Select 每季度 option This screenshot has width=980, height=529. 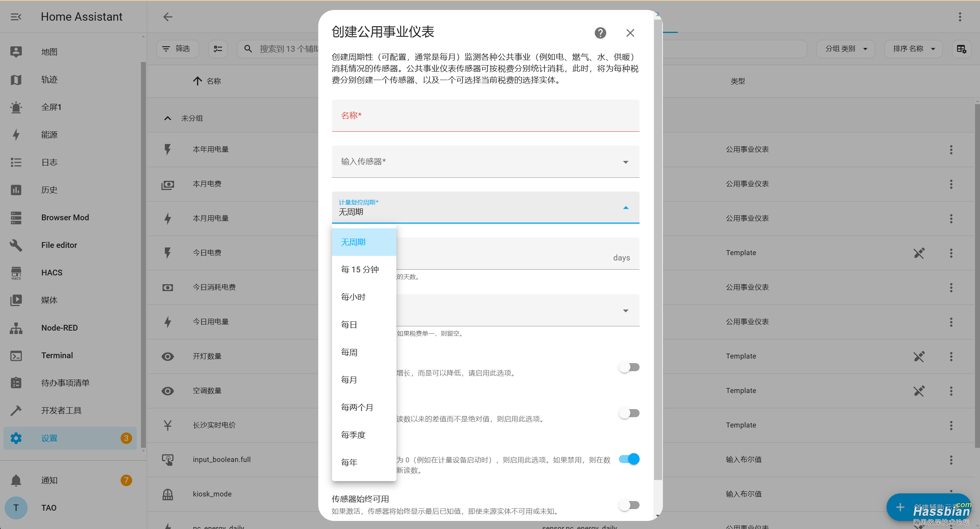(x=364, y=435)
